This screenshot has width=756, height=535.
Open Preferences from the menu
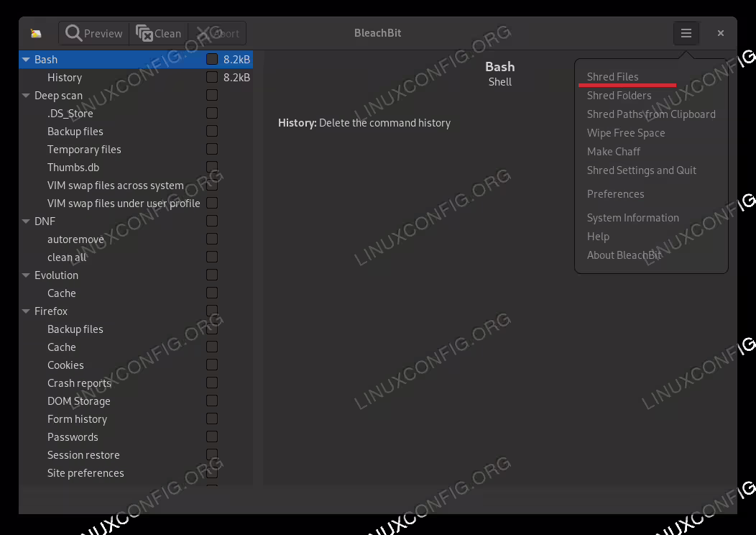[x=615, y=194]
